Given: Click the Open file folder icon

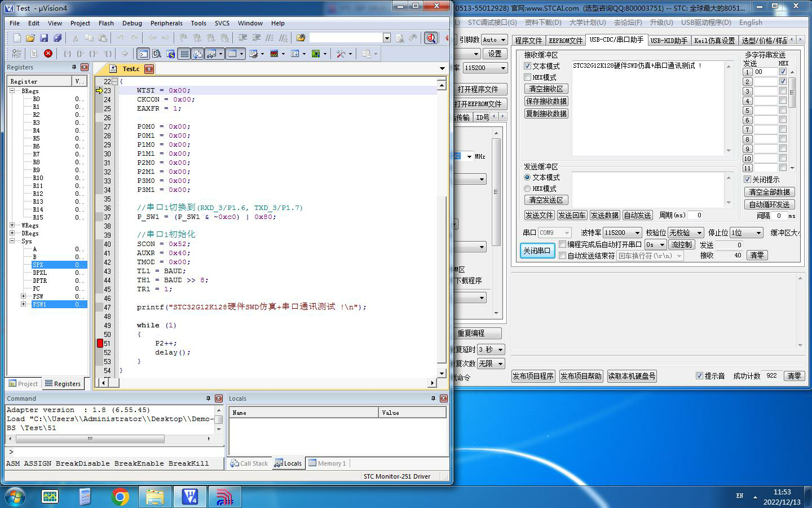Looking at the screenshot, I should click(30, 38).
